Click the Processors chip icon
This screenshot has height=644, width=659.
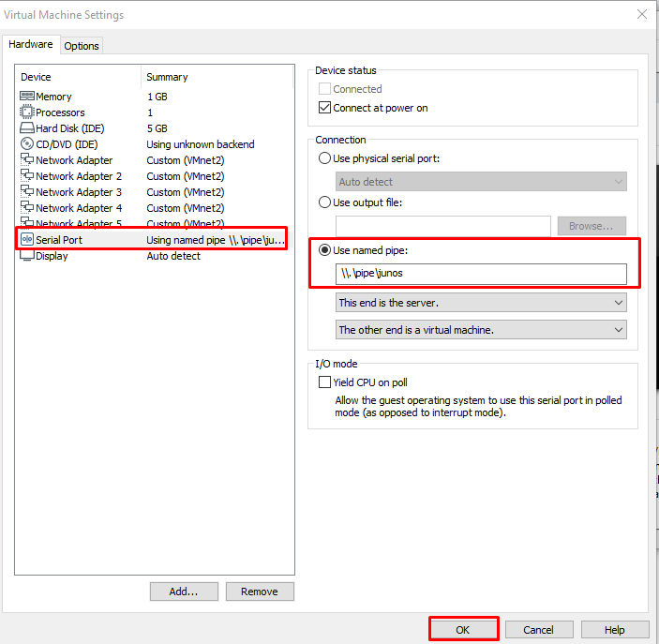click(x=27, y=112)
